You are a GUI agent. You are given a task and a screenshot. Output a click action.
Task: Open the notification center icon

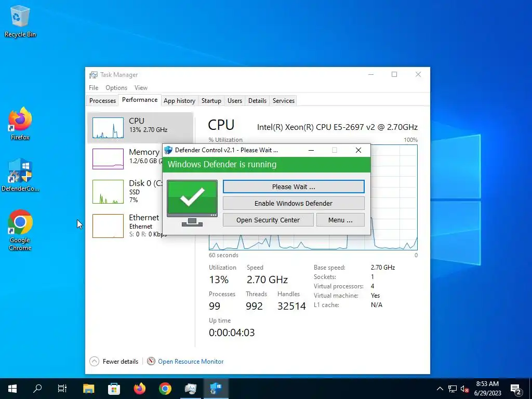click(516, 389)
